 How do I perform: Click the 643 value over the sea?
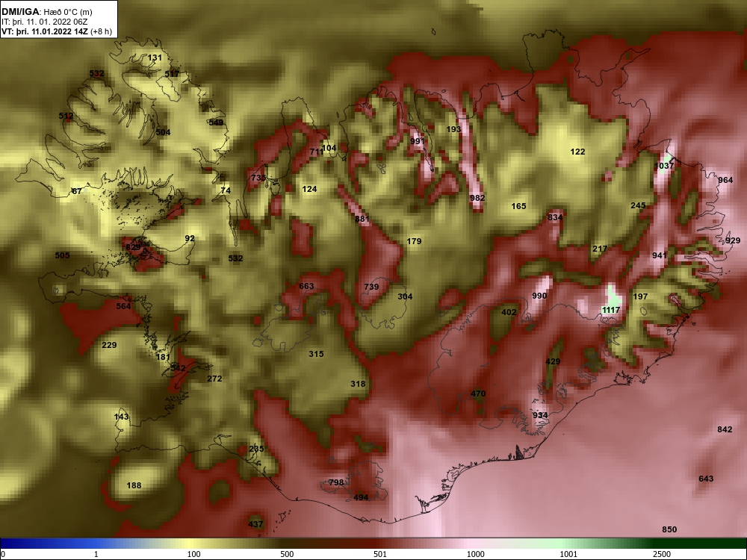(x=706, y=479)
